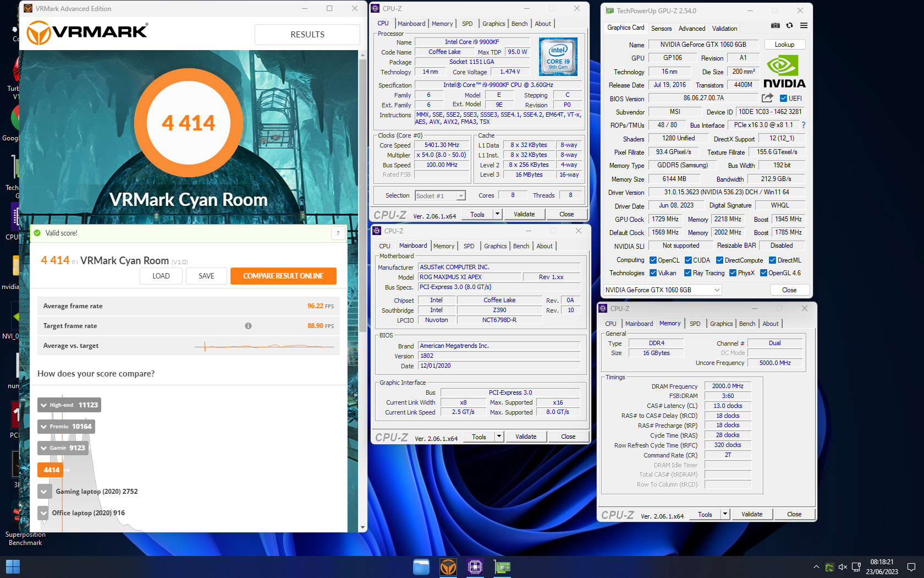Open the Socket #1 selection dropdown
Image resolution: width=924 pixels, height=578 pixels.
pyautogui.click(x=441, y=196)
